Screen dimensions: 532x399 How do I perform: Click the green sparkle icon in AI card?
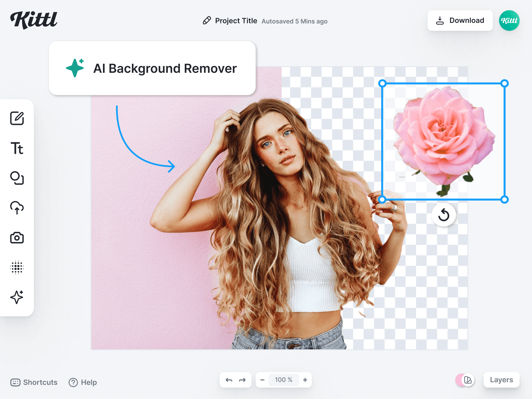(75, 68)
